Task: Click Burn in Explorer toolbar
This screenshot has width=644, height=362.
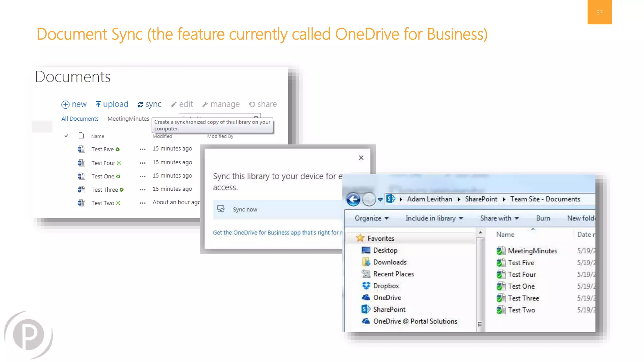Action: [543, 218]
